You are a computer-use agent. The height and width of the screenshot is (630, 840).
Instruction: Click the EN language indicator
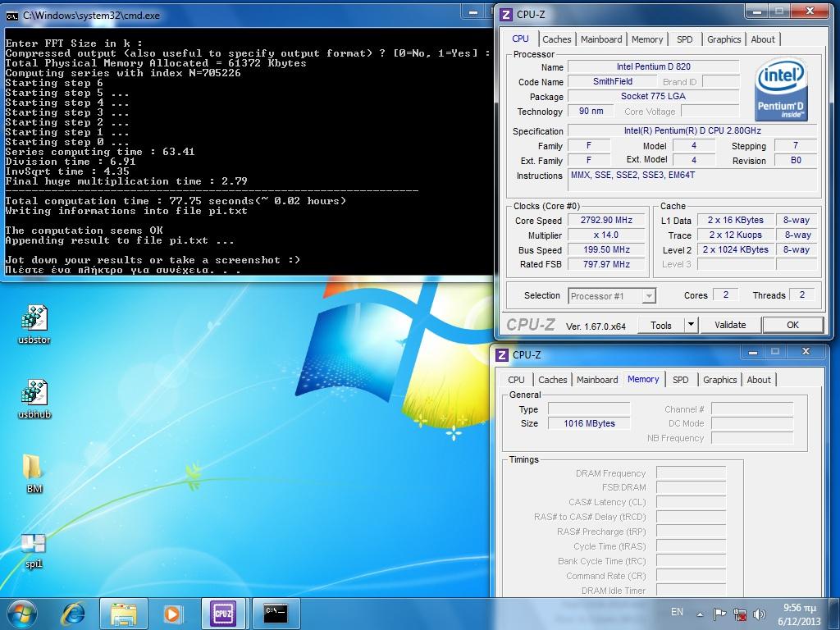pos(677,612)
